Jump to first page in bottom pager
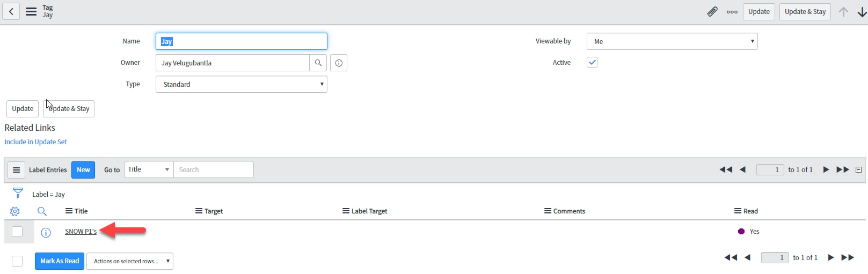Screen dimensions: 868x274 click(x=731, y=257)
